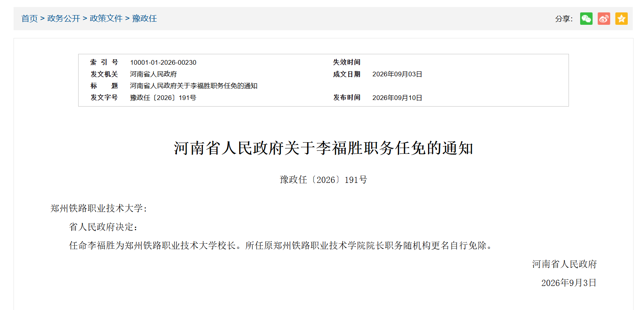Click the yellow star favorites icon
This screenshot has width=644, height=310.
pos(622,19)
